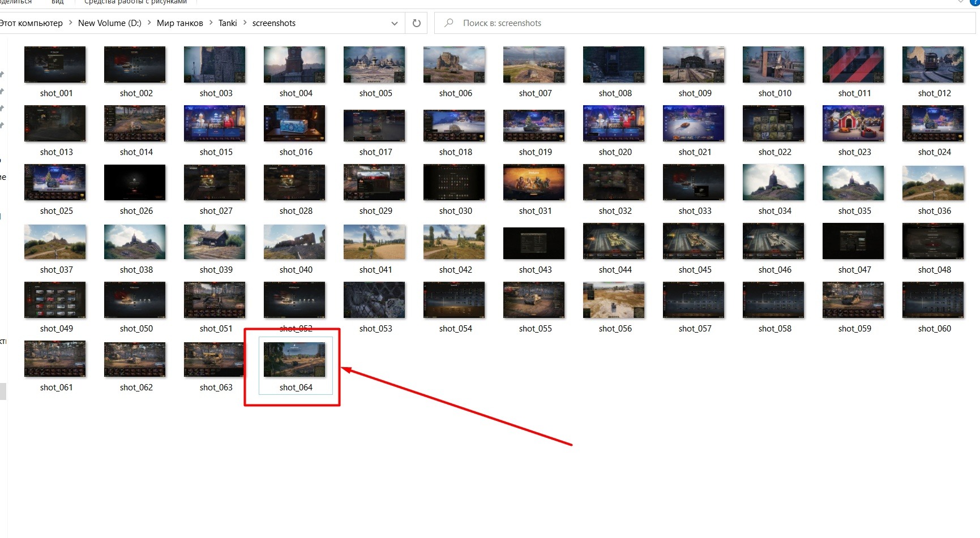Select thumbnail shot_043

coord(534,243)
